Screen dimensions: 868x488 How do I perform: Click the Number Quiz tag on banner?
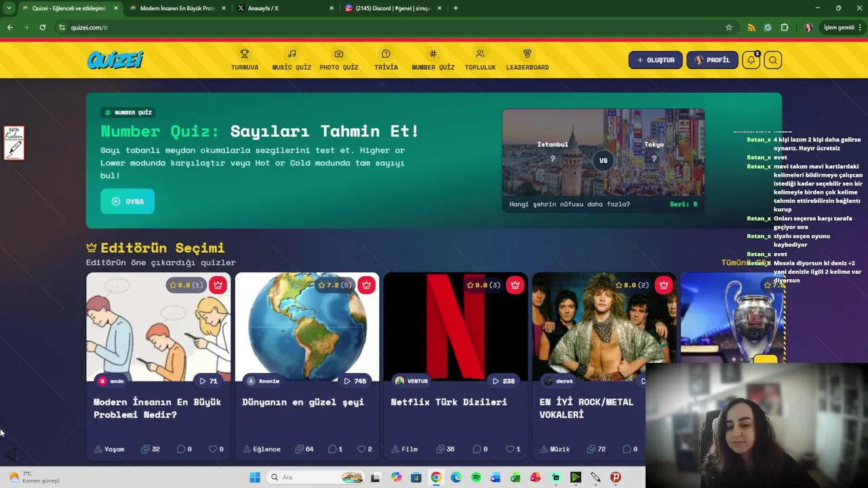click(128, 112)
